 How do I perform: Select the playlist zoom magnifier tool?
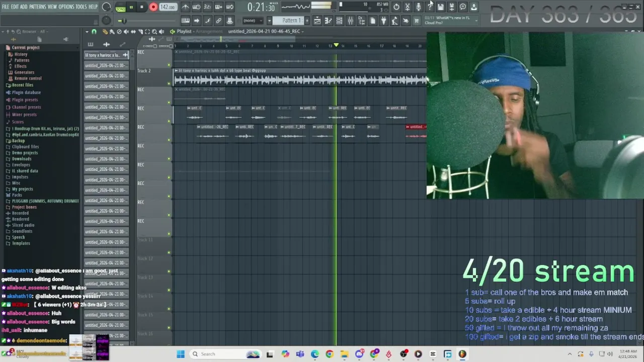click(x=154, y=32)
